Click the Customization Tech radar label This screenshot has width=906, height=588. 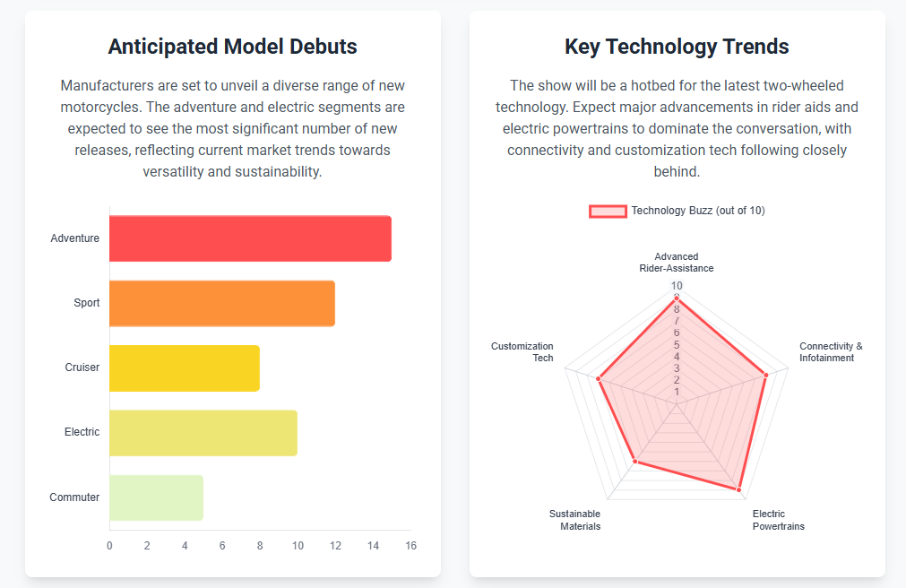click(x=522, y=352)
